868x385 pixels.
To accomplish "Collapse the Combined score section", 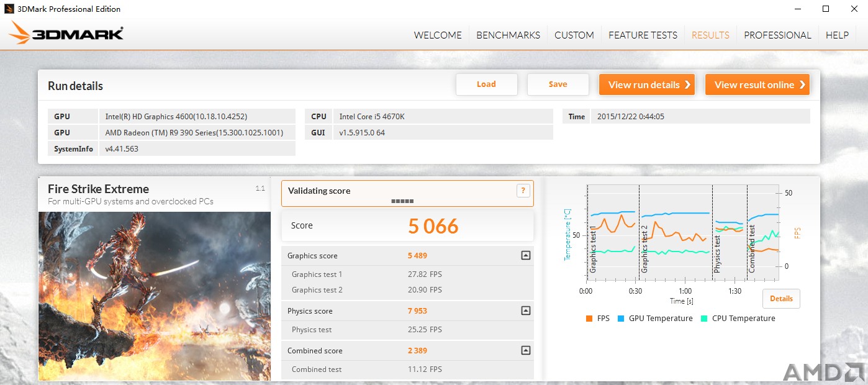I will (x=525, y=350).
